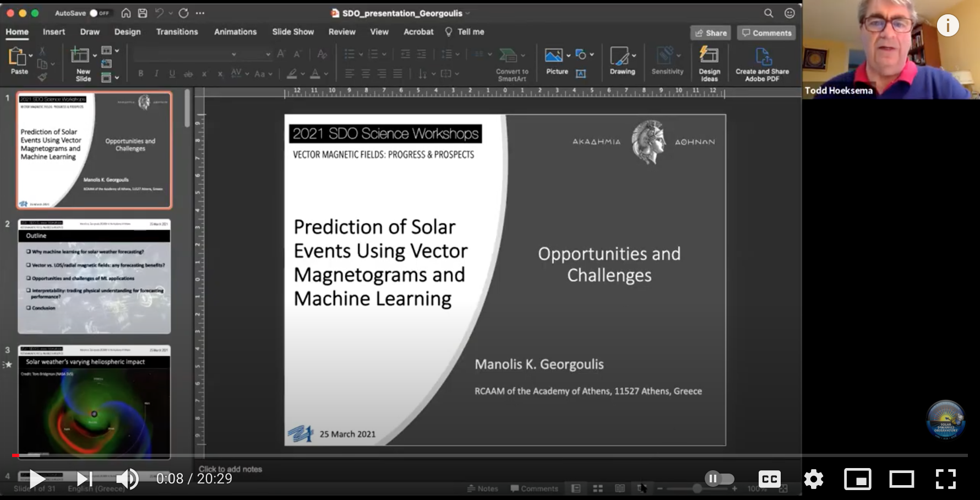The height and width of the screenshot is (500, 980).
Task: Open the Animations ribbon tab
Action: [x=235, y=32]
